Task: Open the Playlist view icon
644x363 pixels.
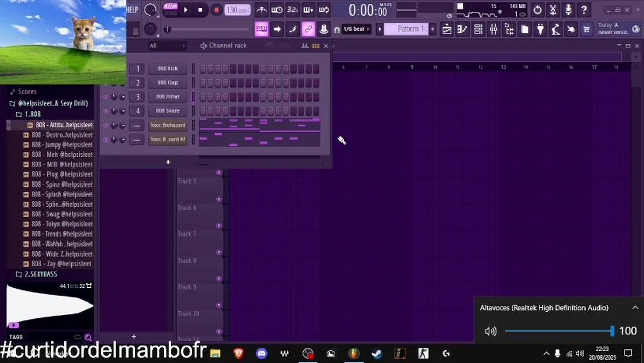Action: coord(447,29)
